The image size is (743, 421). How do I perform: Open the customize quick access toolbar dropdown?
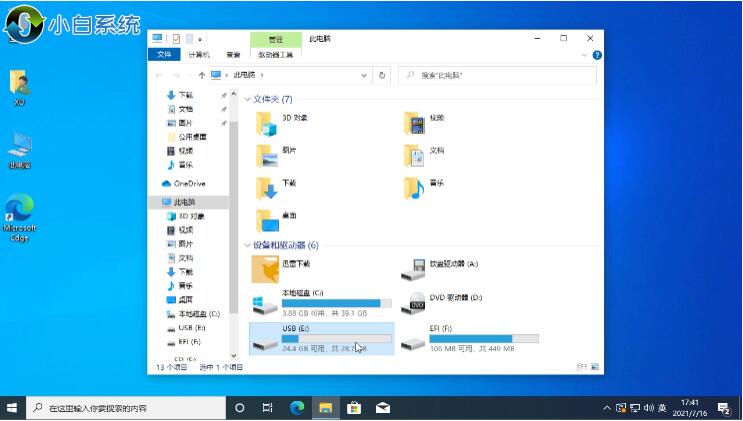tap(200, 39)
